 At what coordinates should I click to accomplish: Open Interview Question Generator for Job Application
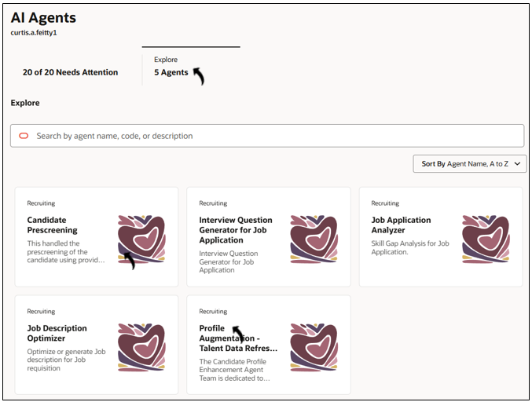[235, 230]
